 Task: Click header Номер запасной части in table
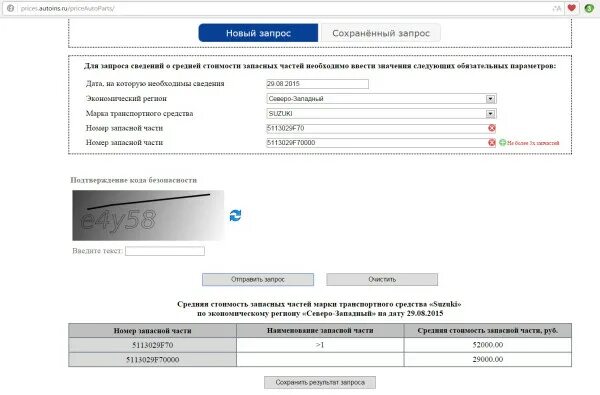152,331
